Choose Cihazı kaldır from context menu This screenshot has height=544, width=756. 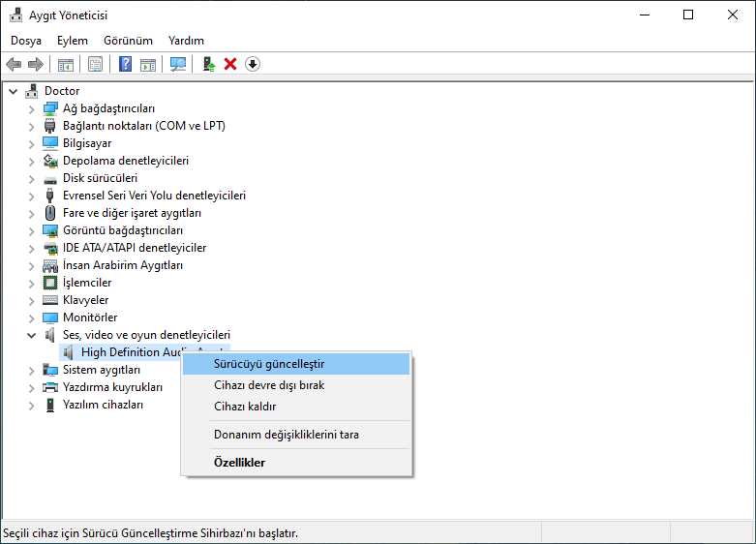pos(296,407)
